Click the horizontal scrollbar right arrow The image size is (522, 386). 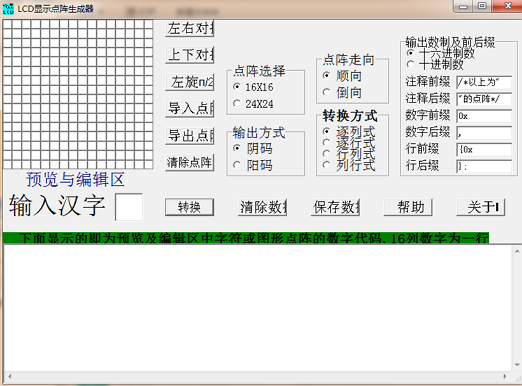pyautogui.click(x=505, y=376)
